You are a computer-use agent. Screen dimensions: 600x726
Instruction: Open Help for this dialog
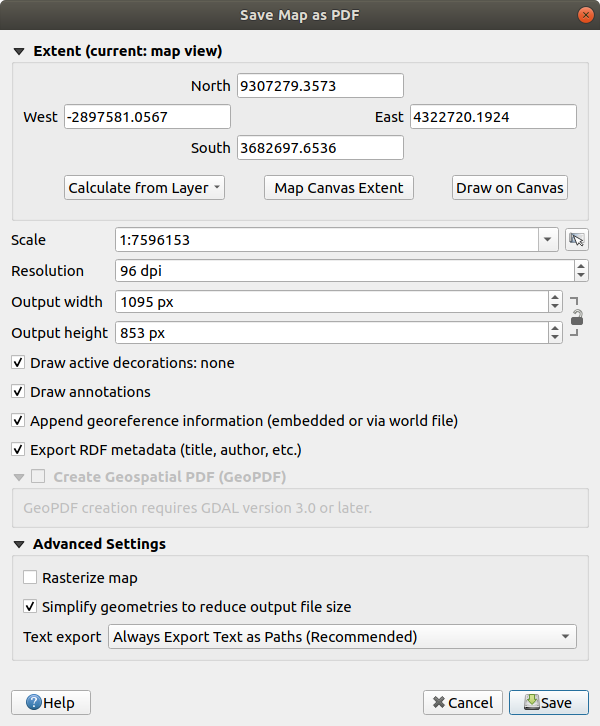(x=50, y=703)
